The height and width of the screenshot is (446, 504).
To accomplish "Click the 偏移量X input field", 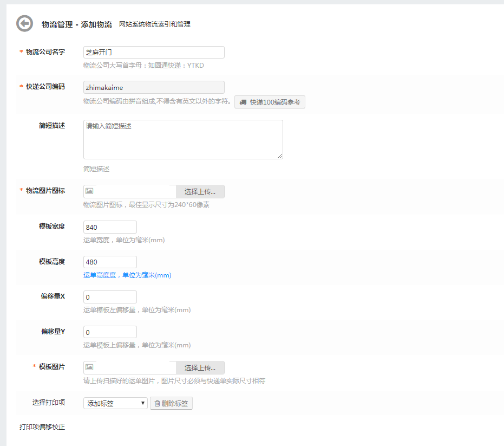I will tap(110, 297).
